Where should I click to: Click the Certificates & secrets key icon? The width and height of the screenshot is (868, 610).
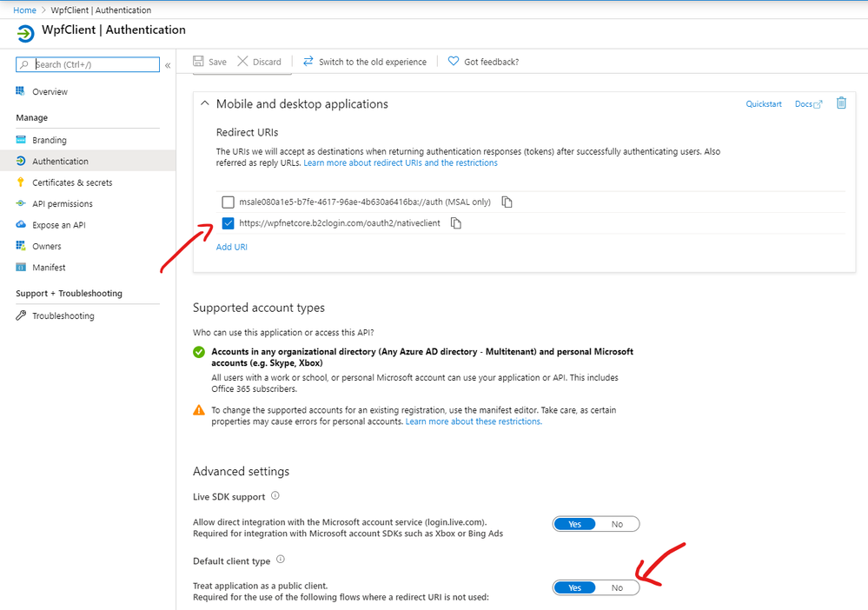coord(21,182)
